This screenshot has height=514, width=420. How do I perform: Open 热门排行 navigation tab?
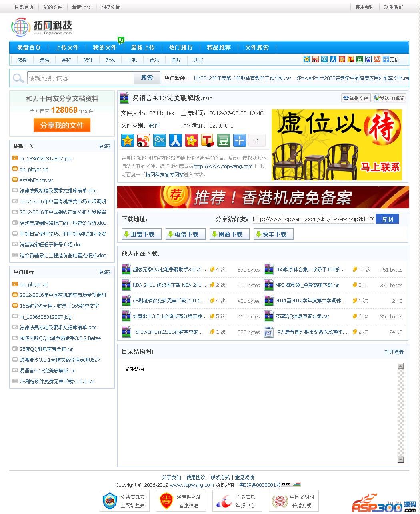click(181, 47)
